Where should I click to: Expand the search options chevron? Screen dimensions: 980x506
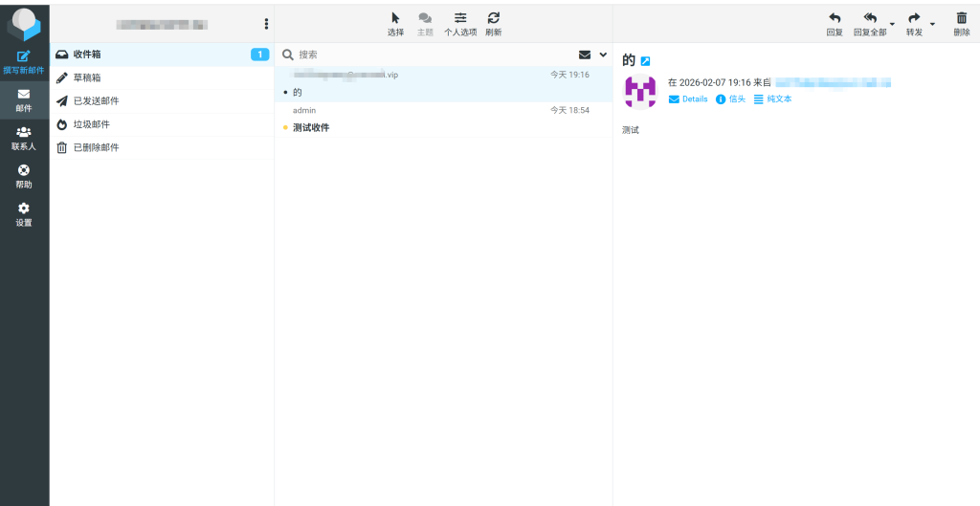603,55
